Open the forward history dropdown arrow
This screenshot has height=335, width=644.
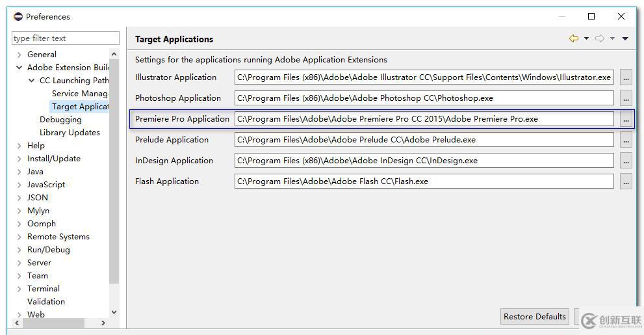tap(612, 38)
